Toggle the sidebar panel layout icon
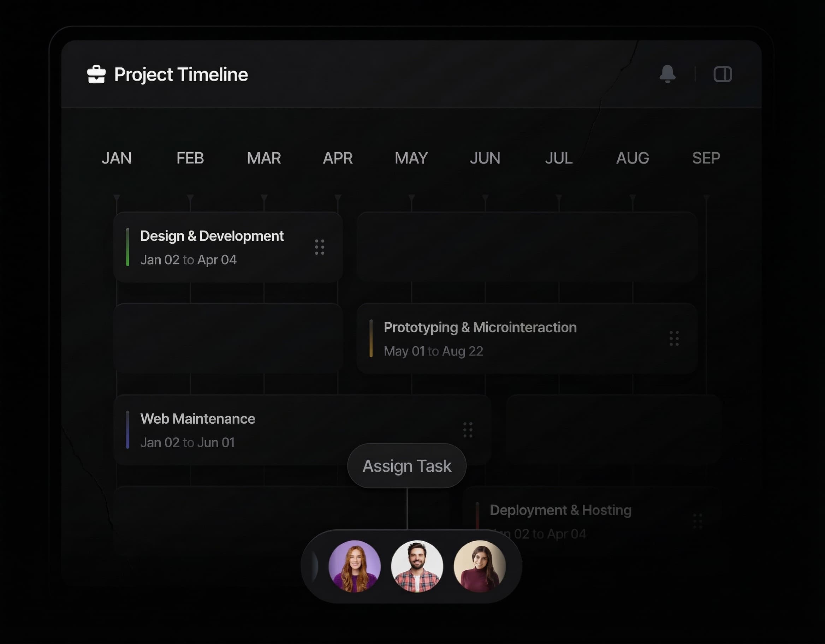The width and height of the screenshot is (825, 644). (x=722, y=74)
